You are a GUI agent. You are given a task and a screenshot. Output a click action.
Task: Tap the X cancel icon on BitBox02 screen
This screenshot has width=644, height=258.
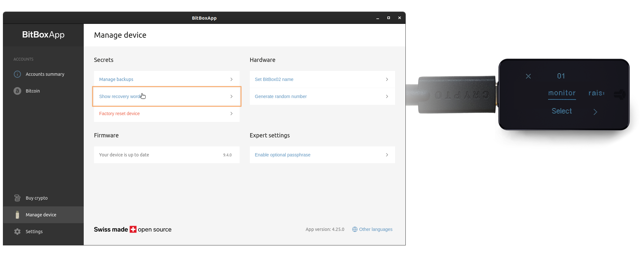pos(528,76)
